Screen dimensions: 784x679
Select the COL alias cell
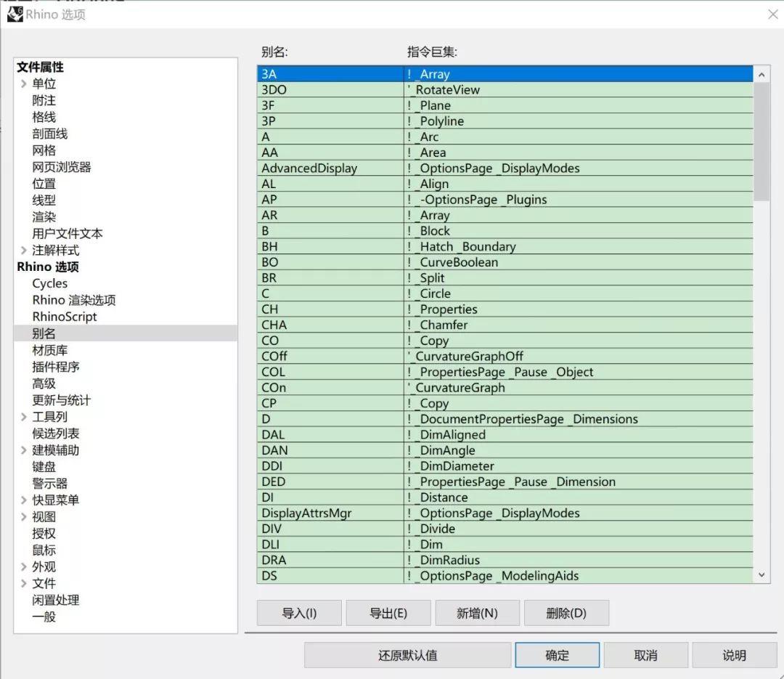[330, 372]
